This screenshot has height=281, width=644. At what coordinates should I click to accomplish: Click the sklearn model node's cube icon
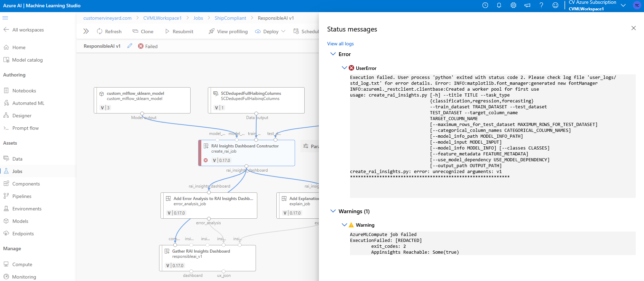(102, 94)
